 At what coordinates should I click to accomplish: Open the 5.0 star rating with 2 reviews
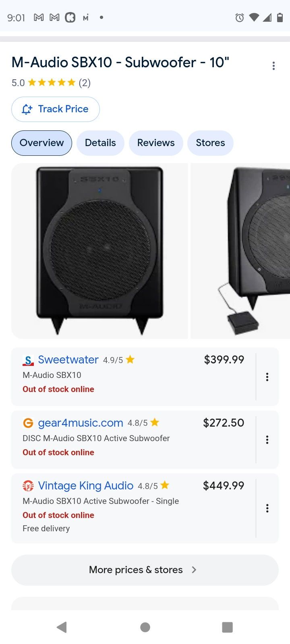point(51,83)
